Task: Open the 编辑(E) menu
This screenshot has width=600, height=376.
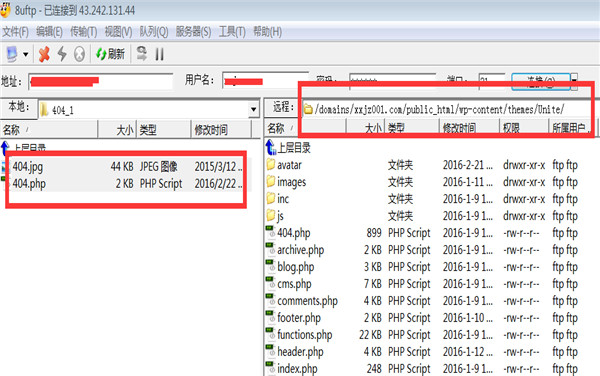Action: pos(49,32)
